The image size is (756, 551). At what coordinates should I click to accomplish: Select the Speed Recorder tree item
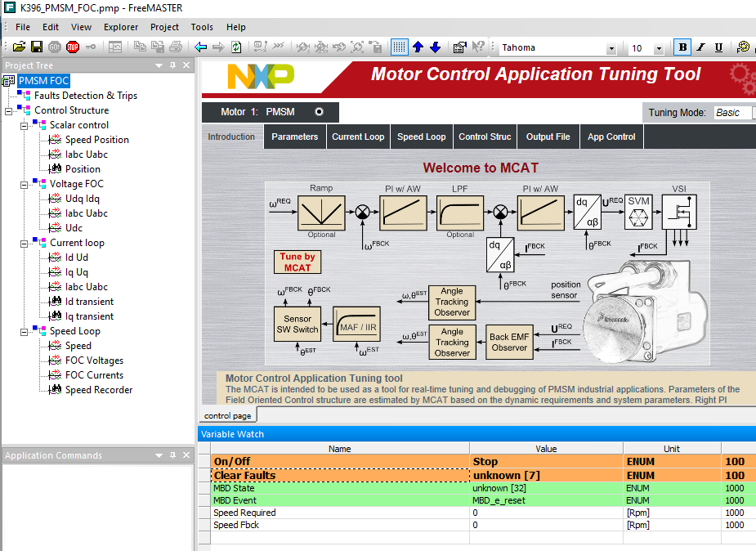(99, 390)
